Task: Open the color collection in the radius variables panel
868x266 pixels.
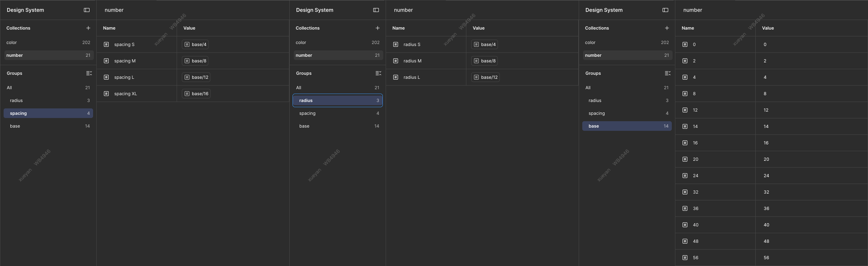Action: click(338, 42)
